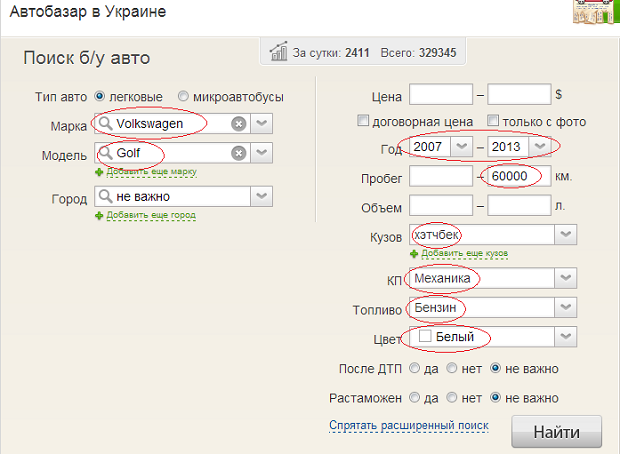
Task: Open the КП transmission dropdown
Action: 565,278
